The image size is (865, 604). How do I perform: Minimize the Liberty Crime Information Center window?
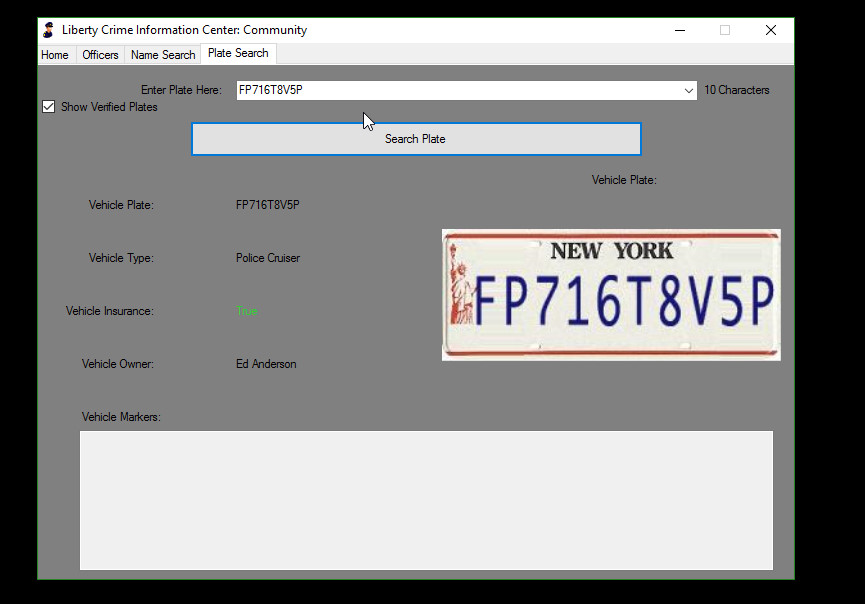tap(679, 30)
